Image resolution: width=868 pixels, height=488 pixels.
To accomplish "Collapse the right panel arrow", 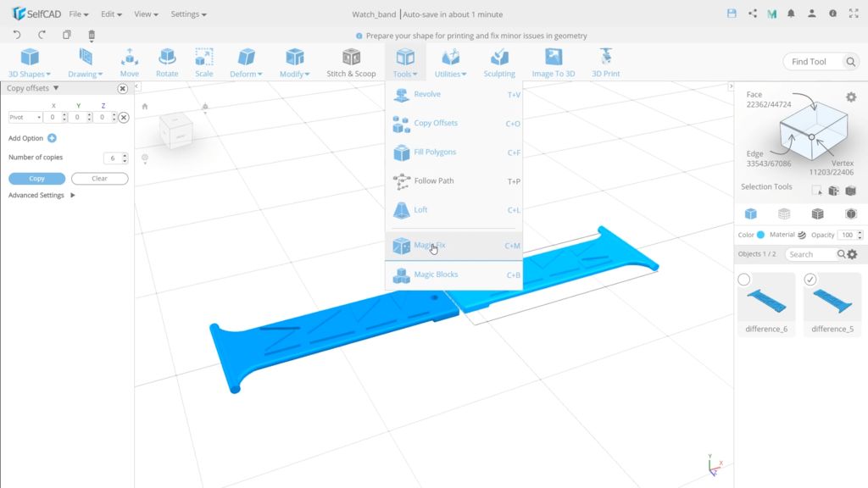I will pos(731,86).
